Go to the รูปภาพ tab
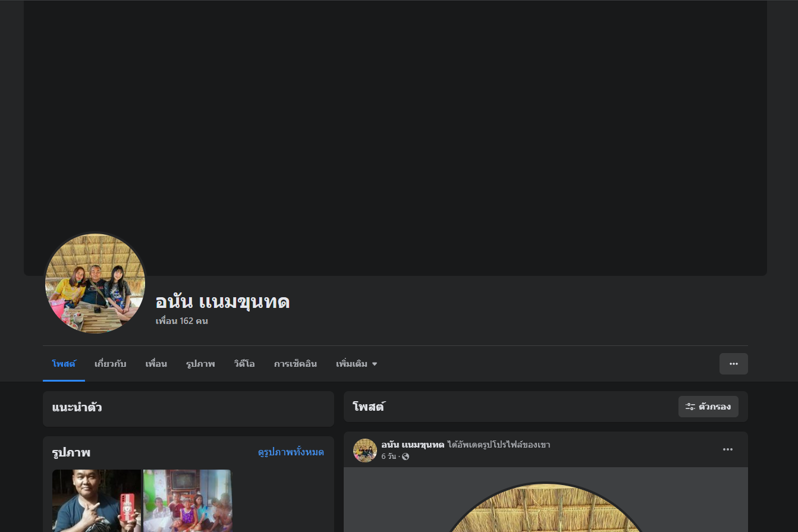Screen dimensions: 798x532 [200, 364]
